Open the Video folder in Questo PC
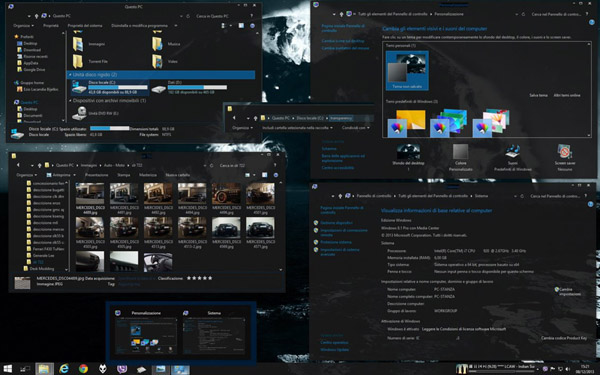Screen dimensions: 600x375 [165, 61]
